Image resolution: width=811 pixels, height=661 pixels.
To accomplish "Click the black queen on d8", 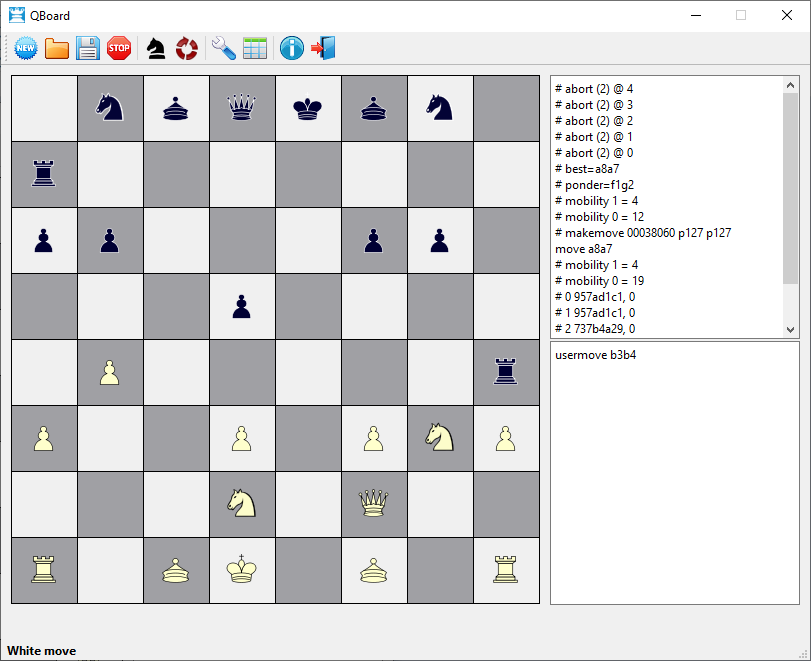I will pos(242,108).
